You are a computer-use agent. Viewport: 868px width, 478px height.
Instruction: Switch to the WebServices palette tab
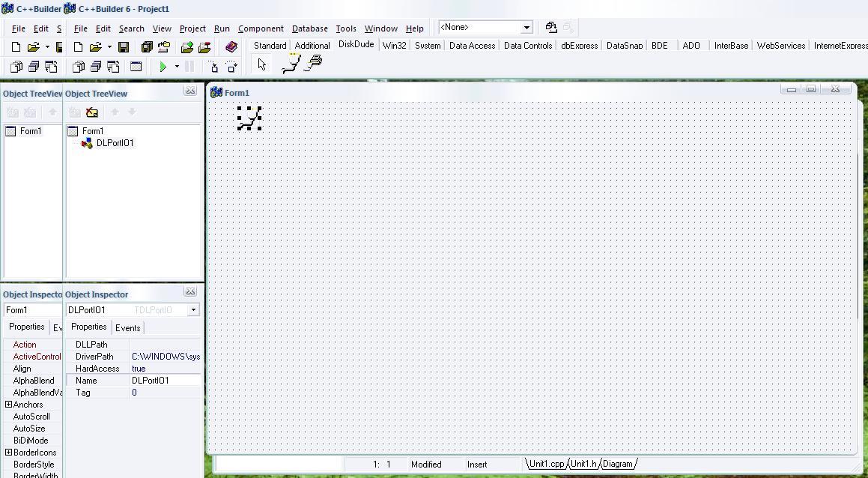780,46
